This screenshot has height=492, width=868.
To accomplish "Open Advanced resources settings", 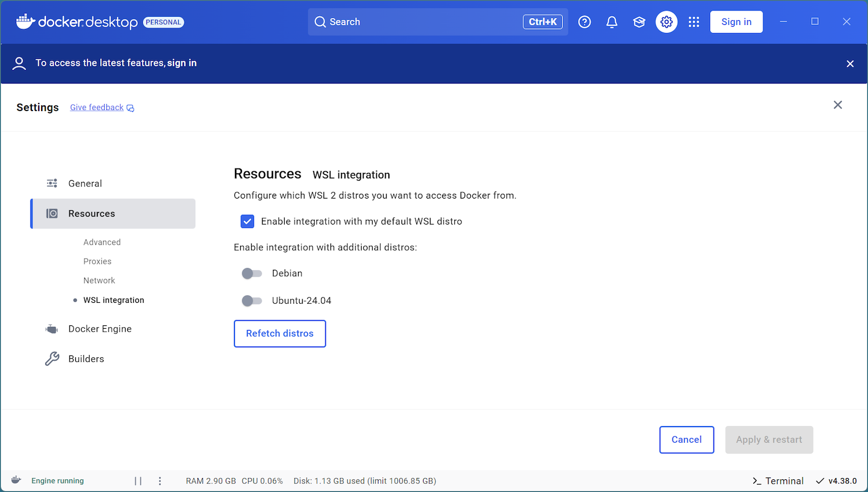I will (x=102, y=242).
